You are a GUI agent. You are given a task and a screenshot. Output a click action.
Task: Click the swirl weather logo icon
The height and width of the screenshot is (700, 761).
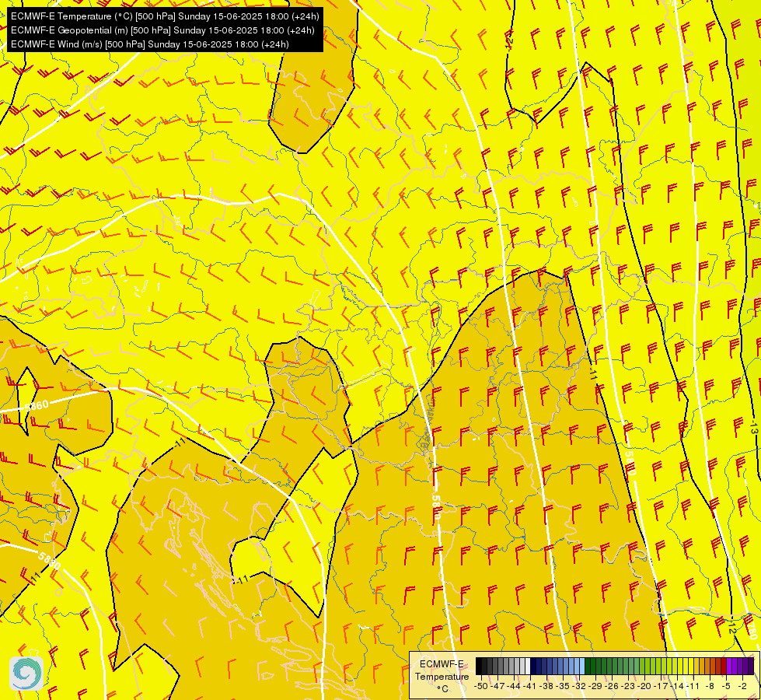point(26,674)
